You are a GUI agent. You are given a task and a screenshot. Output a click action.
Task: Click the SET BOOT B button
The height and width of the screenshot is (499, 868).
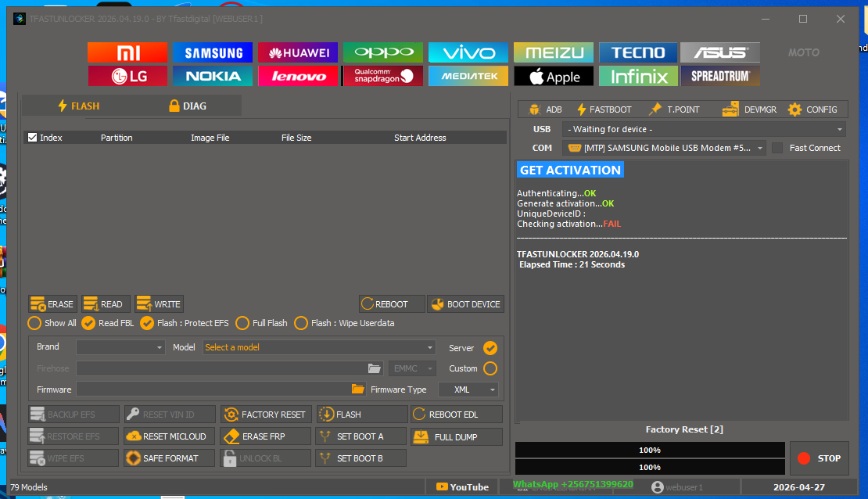coord(361,458)
